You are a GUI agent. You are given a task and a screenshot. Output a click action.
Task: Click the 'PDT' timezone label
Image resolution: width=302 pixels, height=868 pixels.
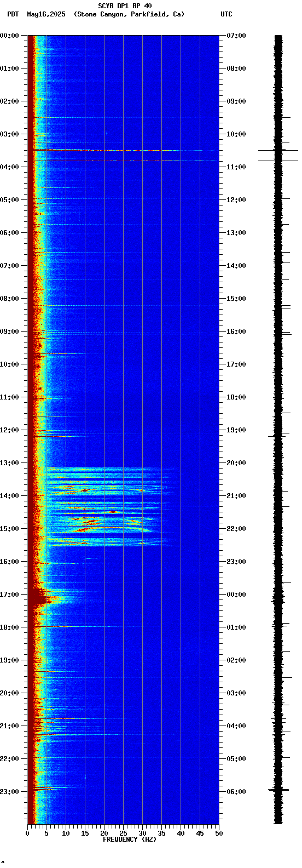(x=13, y=14)
